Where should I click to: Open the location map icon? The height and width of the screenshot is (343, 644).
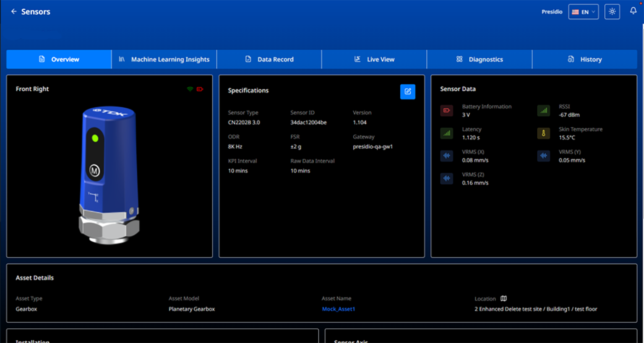504,298
